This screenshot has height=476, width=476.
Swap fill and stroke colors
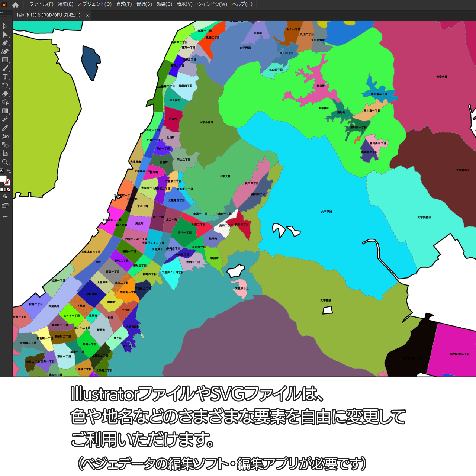point(9,171)
